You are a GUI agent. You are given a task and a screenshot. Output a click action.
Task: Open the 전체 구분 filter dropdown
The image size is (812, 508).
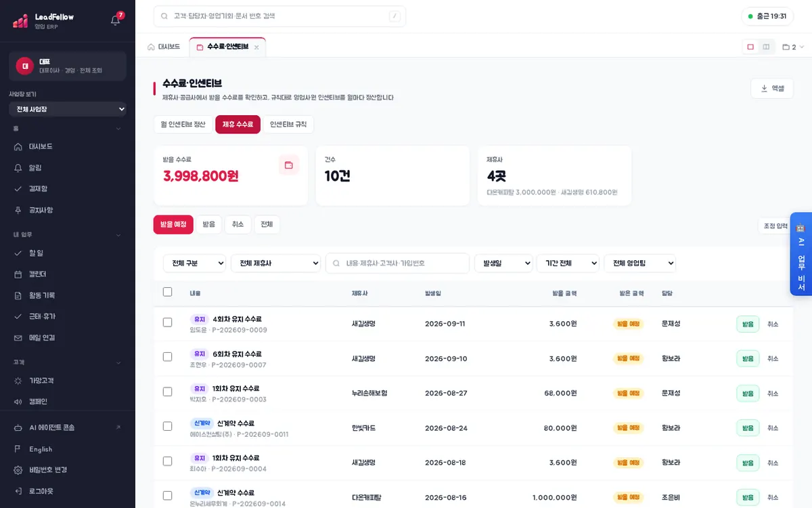(x=194, y=263)
